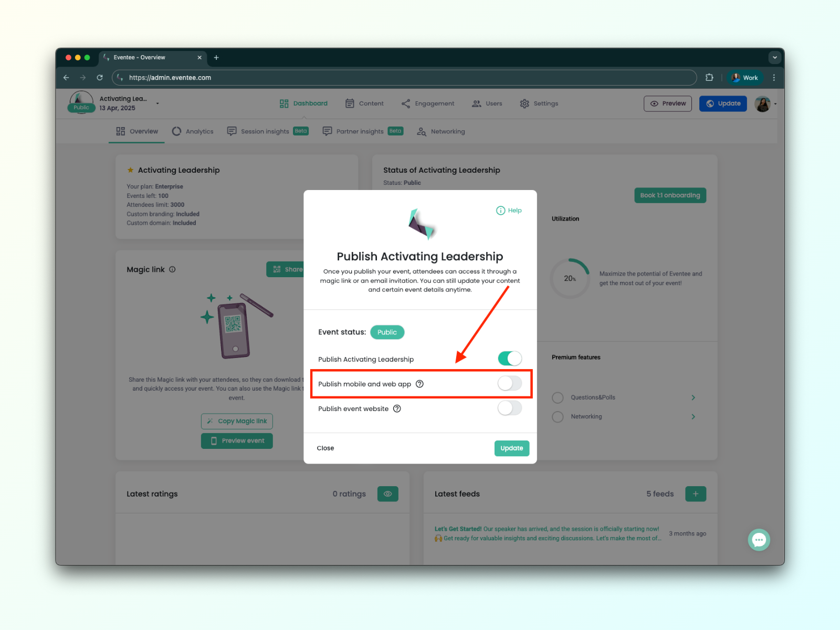Open help info for mobile and web app
The width and height of the screenshot is (840, 630).
coord(419,384)
